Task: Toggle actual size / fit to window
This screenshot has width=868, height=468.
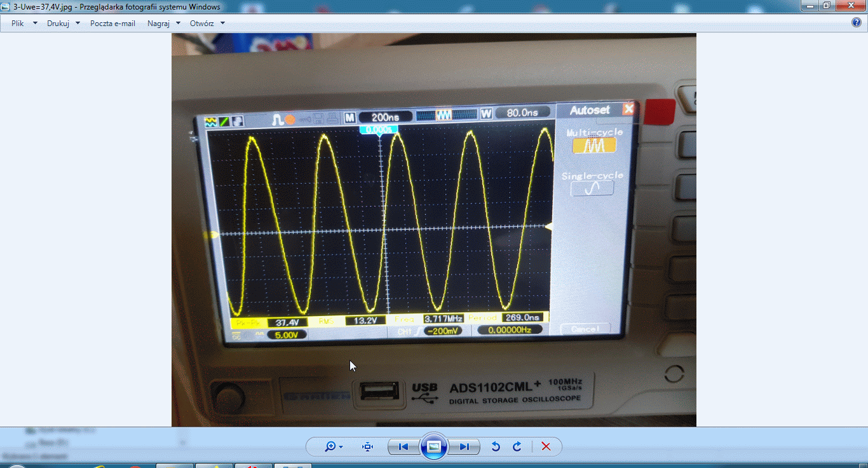Action: (367, 447)
